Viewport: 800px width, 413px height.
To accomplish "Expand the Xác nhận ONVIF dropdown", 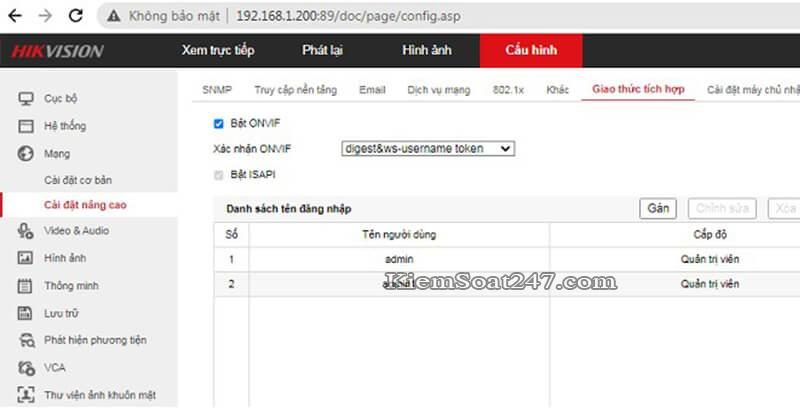I will click(x=428, y=149).
